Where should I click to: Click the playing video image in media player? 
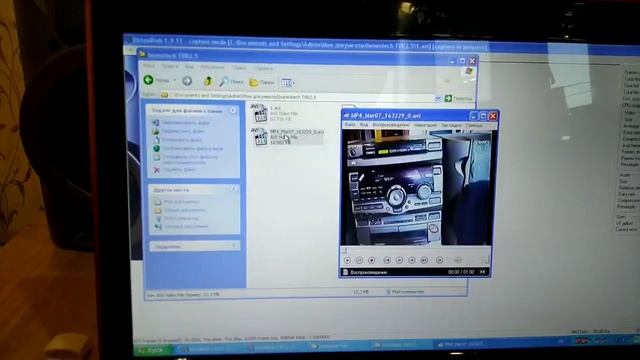coord(417,188)
